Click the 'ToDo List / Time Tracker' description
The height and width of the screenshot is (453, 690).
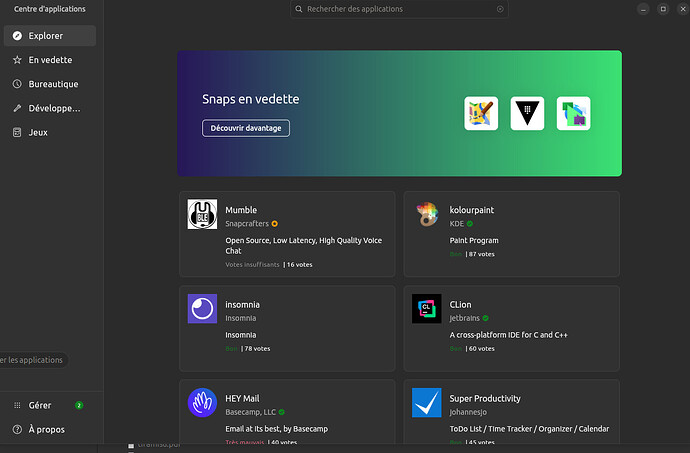pyautogui.click(x=529, y=429)
